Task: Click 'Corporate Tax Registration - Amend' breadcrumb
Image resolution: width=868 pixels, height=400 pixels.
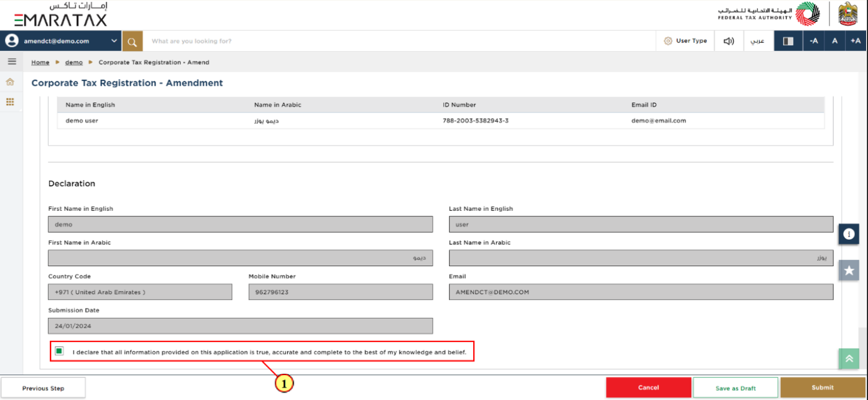Action: point(154,62)
